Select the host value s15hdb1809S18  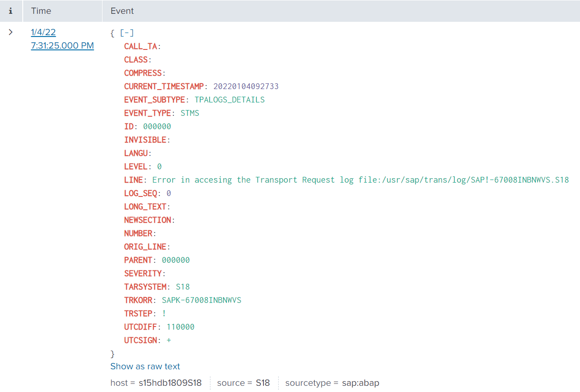click(170, 383)
